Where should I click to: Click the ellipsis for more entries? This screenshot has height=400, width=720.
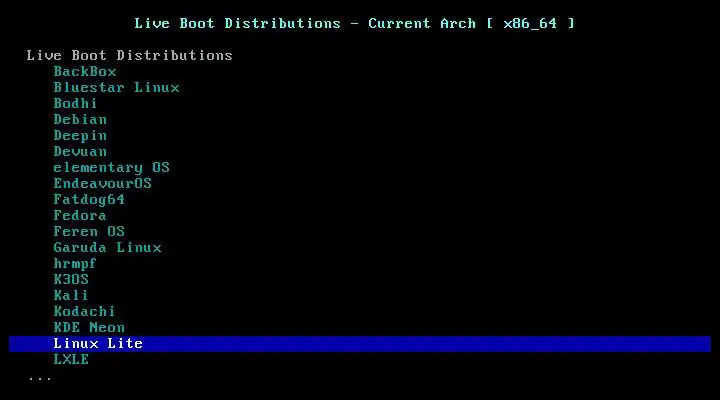tap(39, 379)
